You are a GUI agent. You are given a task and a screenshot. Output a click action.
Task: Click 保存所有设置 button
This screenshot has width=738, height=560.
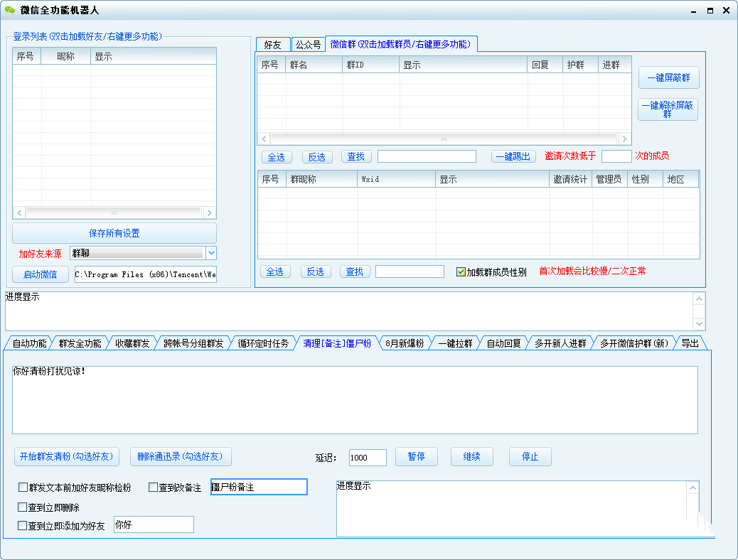[114, 233]
